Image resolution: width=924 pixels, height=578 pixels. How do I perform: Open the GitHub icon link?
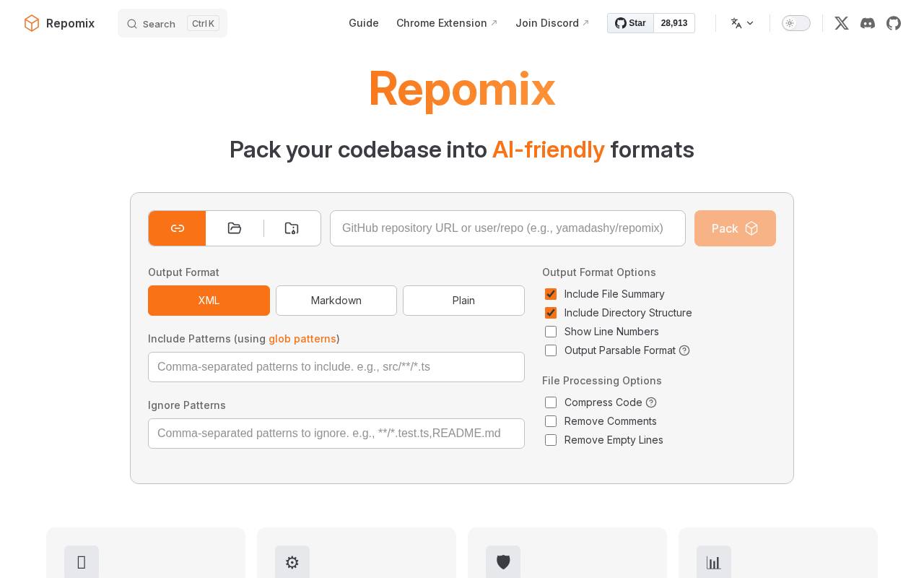[x=894, y=23]
